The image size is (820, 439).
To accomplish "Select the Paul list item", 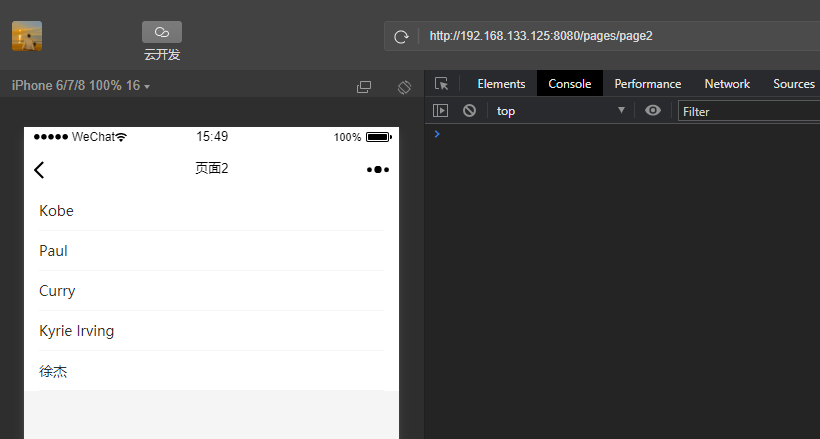I will [x=211, y=251].
